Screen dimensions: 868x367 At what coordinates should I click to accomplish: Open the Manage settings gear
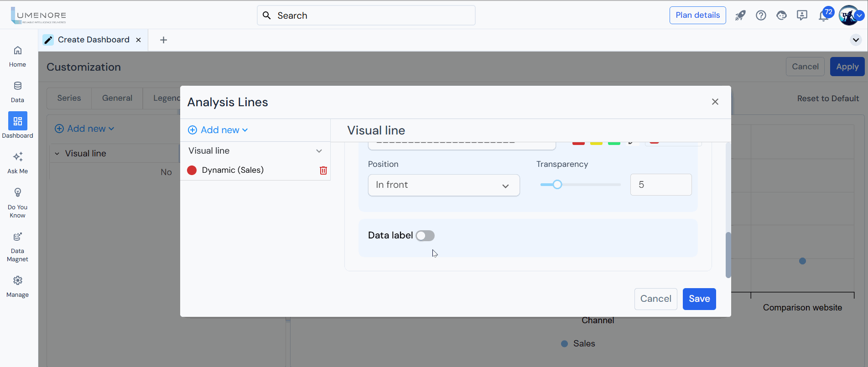click(17, 286)
